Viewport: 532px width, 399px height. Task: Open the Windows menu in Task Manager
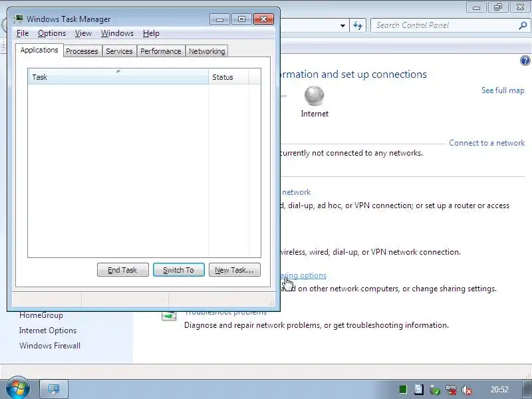tap(117, 33)
